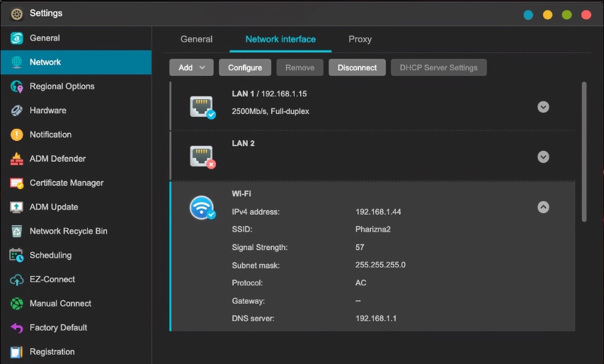The height and width of the screenshot is (364, 604).
Task: Select Regional Options in sidebar
Action: tap(76, 86)
